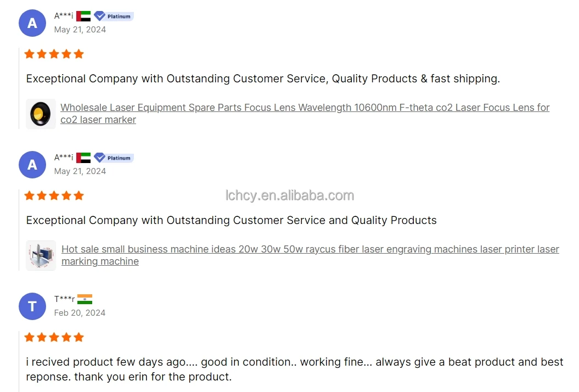This screenshot has width=579, height=392.
Task: Click the five-star rating on T***r's review
Action: tap(54, 337)
